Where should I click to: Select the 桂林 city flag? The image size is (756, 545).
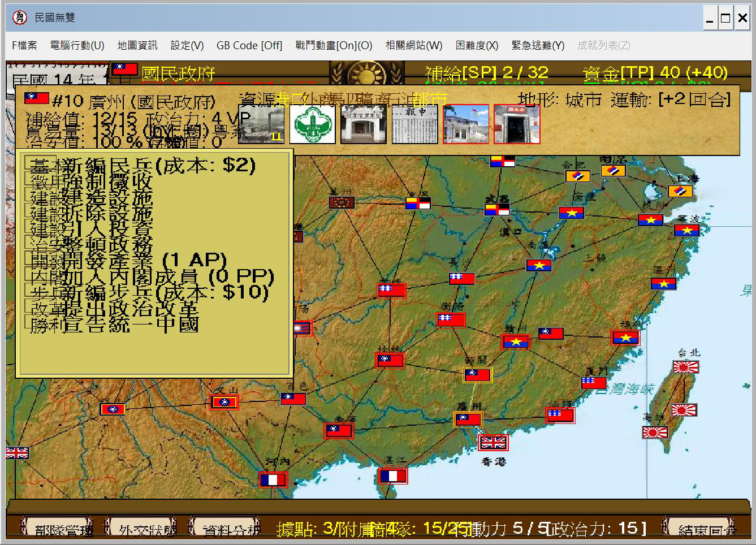[x=390, y=360]
